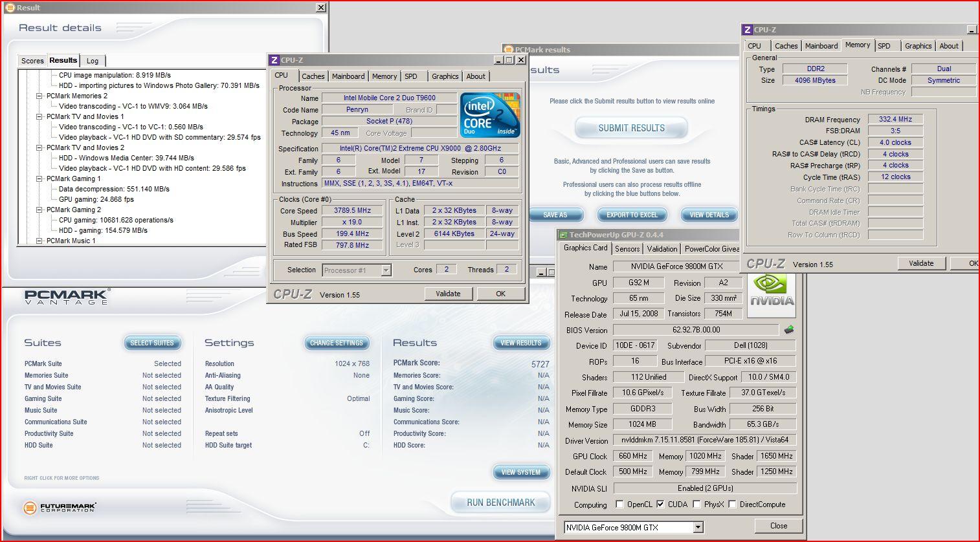Click the Result window title bar icon
The image size is (980, 542).
click(9, 8)
